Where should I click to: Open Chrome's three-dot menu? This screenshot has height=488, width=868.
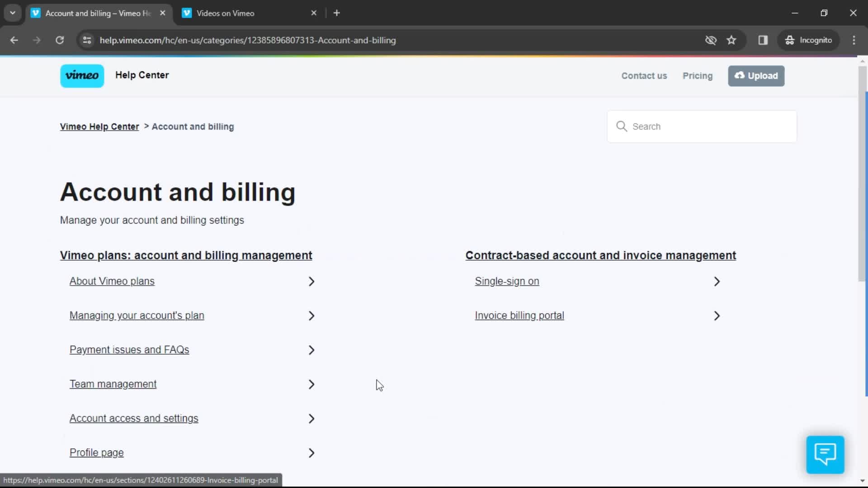pos(854,40)
